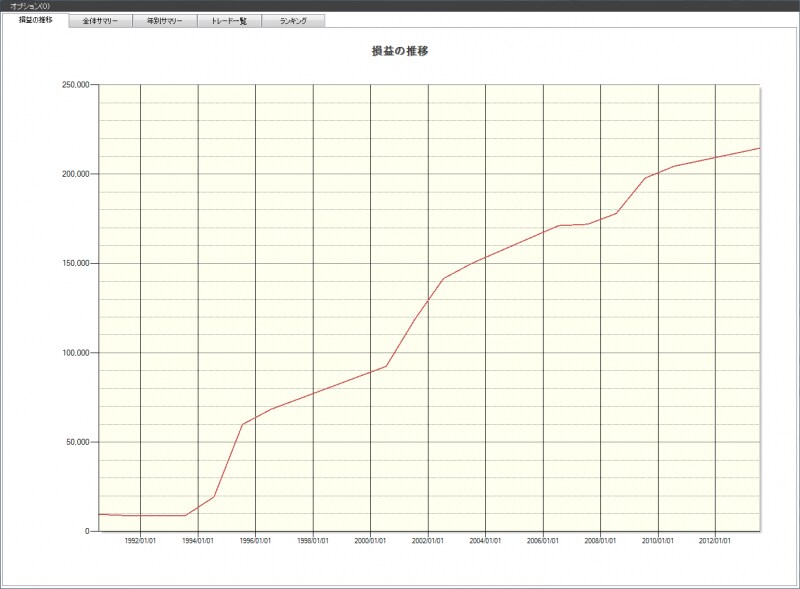Screen dimensions: 800x589
Task: Click the 2002/01/01 x-axis label
Action: 428,541
